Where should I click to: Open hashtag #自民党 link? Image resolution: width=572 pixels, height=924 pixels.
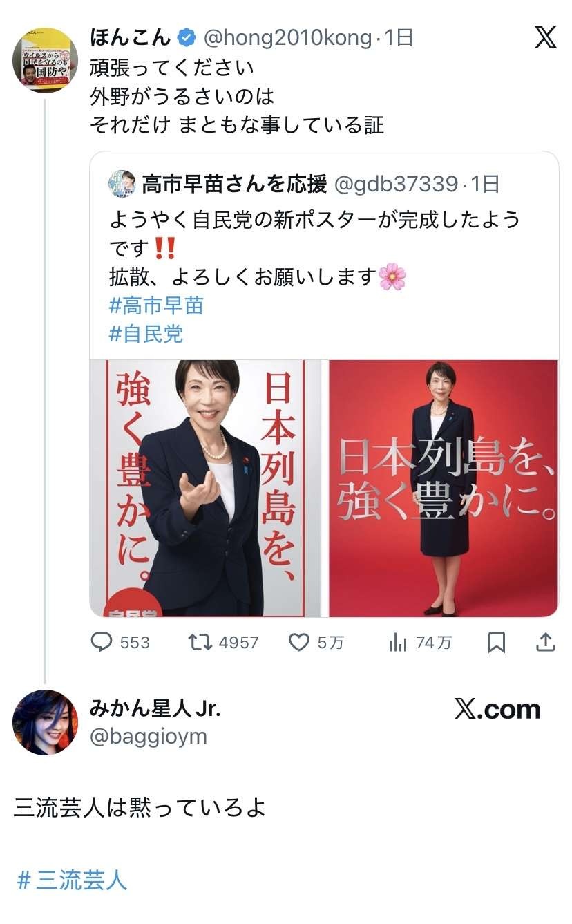click(146, 334)
